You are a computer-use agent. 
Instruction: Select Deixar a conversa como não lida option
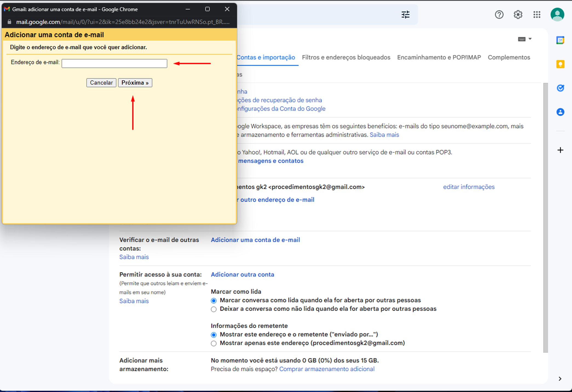214,309
